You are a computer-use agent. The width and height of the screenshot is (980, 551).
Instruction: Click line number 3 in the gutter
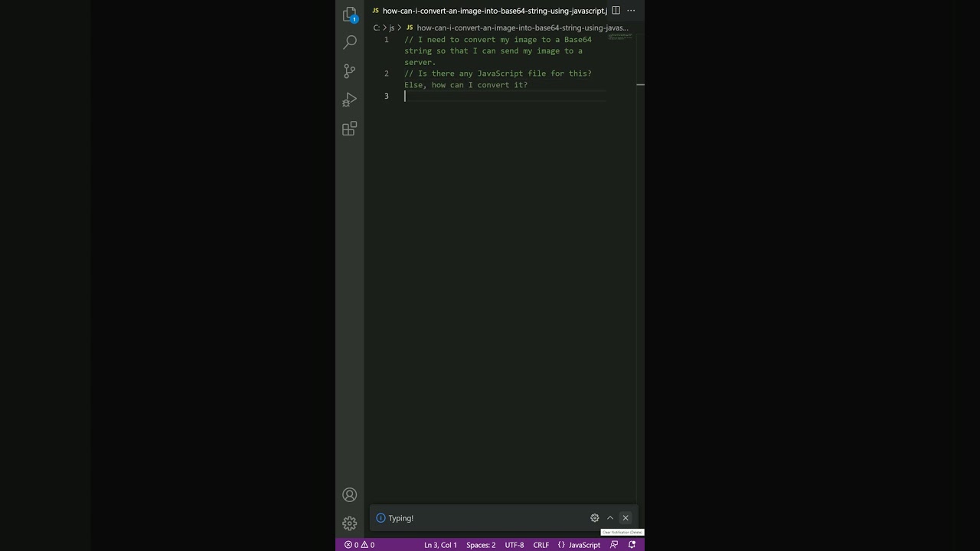pyautogui.click(x=386, y=96)
